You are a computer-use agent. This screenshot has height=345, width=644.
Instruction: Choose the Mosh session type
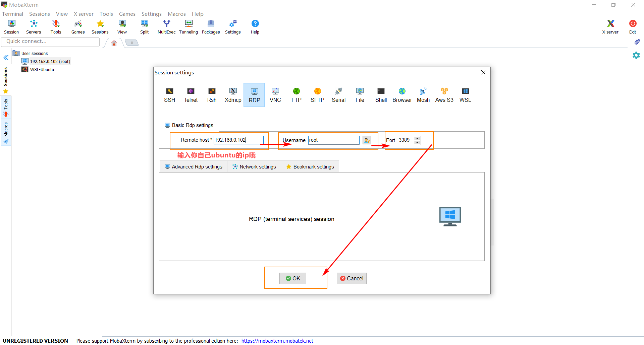click(423, 95)
